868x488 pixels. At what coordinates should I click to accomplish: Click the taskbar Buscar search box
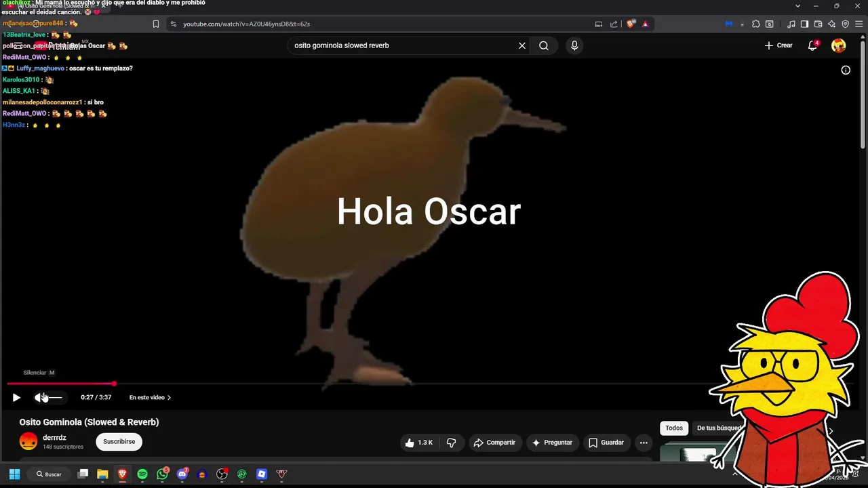click(50, 474)
